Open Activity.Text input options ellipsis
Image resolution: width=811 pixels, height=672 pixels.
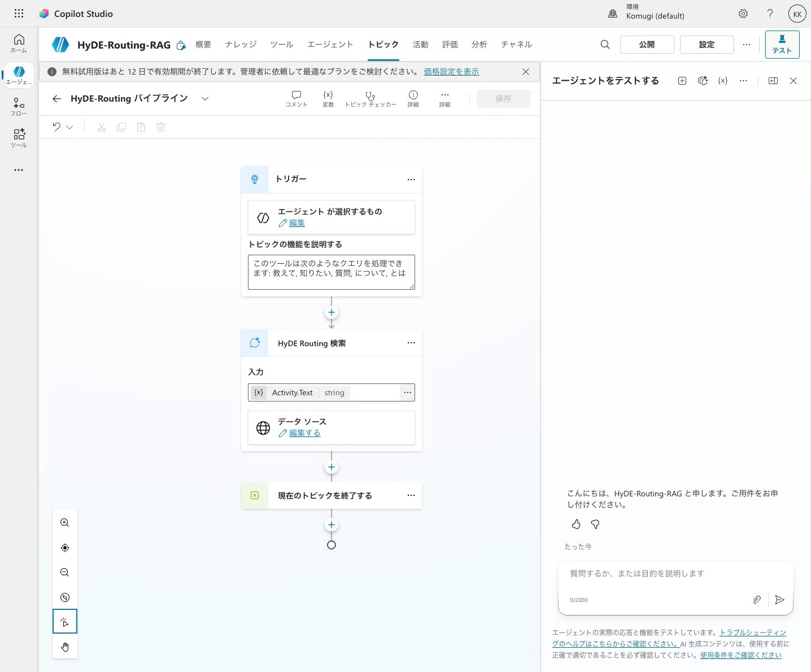(x=408, y=392)
